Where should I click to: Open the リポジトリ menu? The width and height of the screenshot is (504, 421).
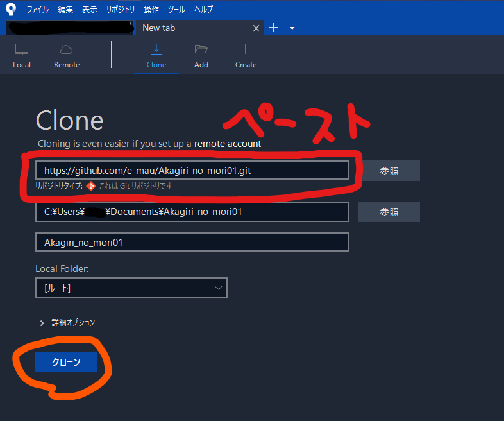tap(120, 10)
